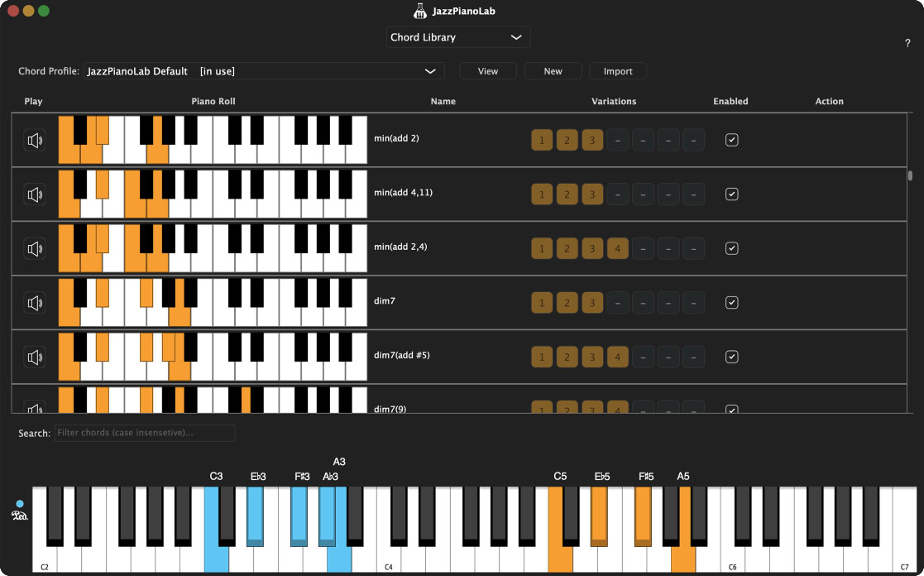Create a new chord profile with New

tap(553, 71)
